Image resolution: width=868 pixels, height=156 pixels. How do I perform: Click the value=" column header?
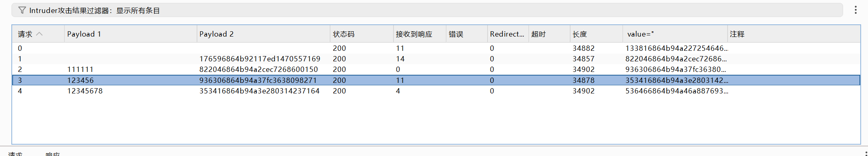pyautogui.click(x=675, y=34)
